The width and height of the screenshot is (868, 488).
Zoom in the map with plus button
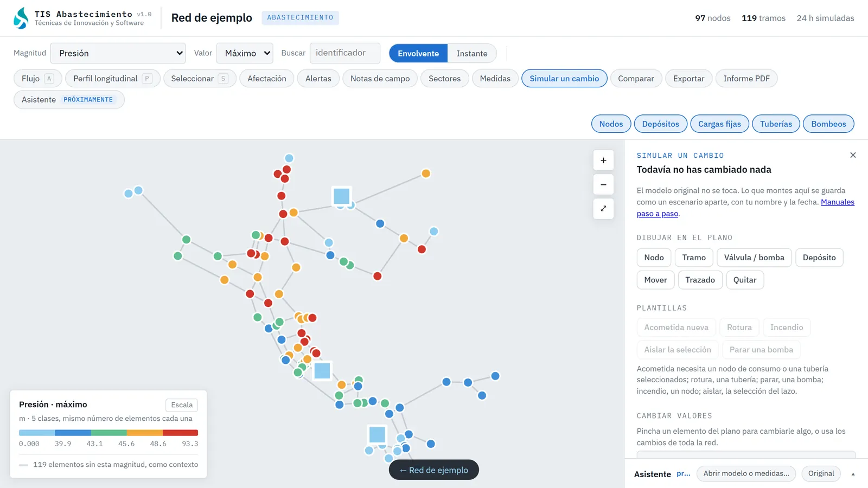pyautogui.click(x=603, y=160)
